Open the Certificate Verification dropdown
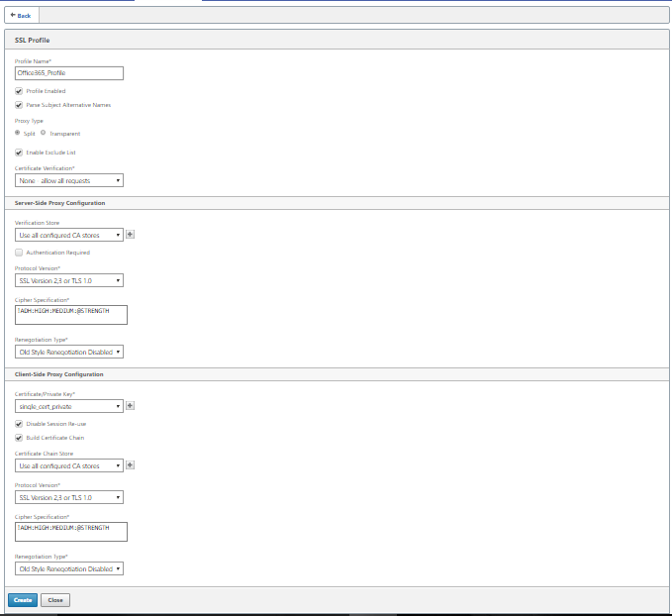Screen dimensions: 672x616 point(69,180)
